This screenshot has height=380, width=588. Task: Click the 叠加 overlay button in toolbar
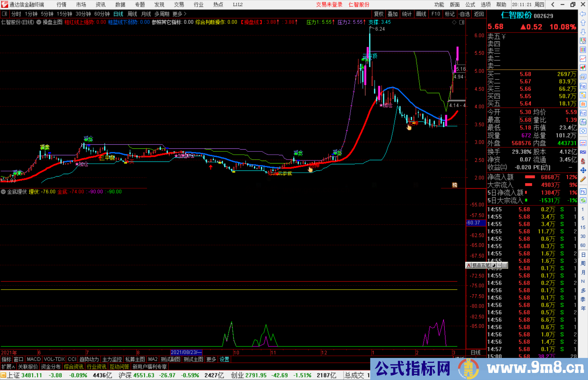(393, 14)
